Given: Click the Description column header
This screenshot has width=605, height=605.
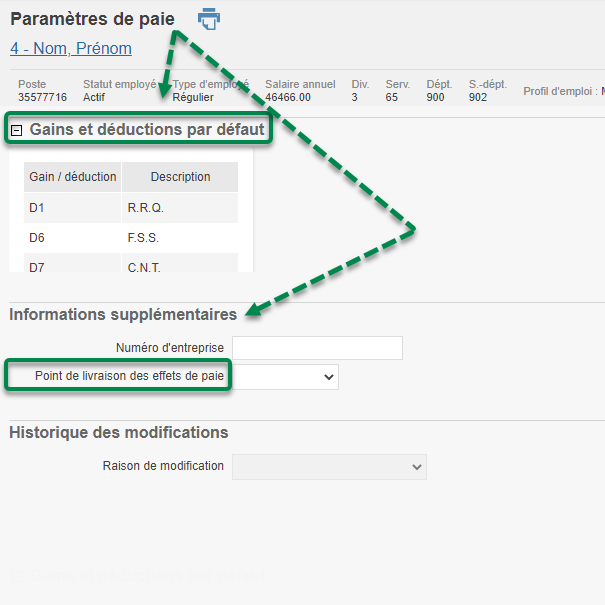Looking at the screenshot, I should click(180, 177).
